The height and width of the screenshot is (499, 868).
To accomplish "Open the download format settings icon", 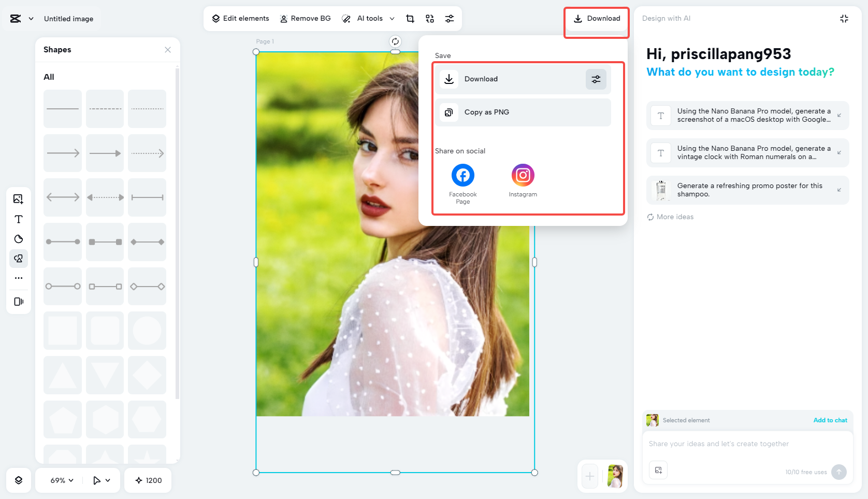I will tap(596, 79).
